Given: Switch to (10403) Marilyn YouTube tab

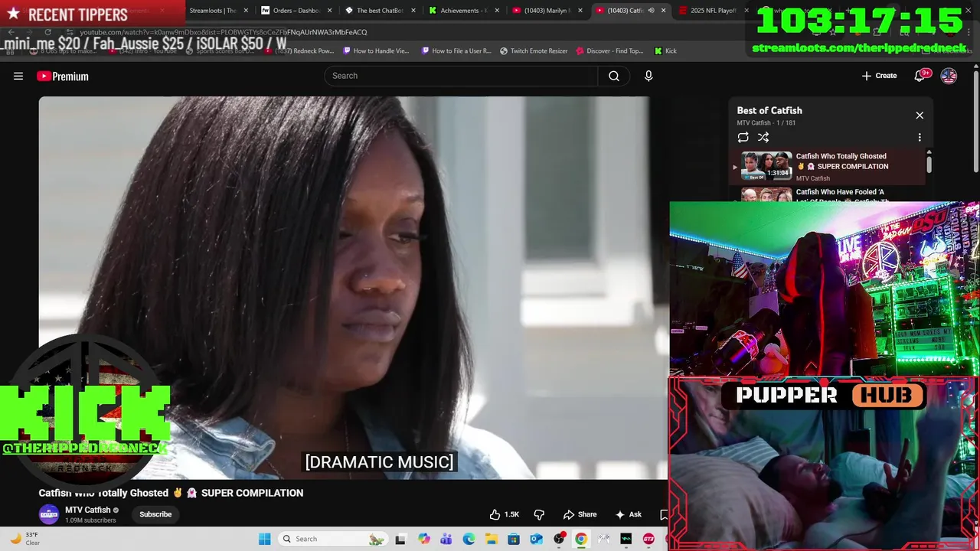Looking at the screenshot, I should pos(547,11).
